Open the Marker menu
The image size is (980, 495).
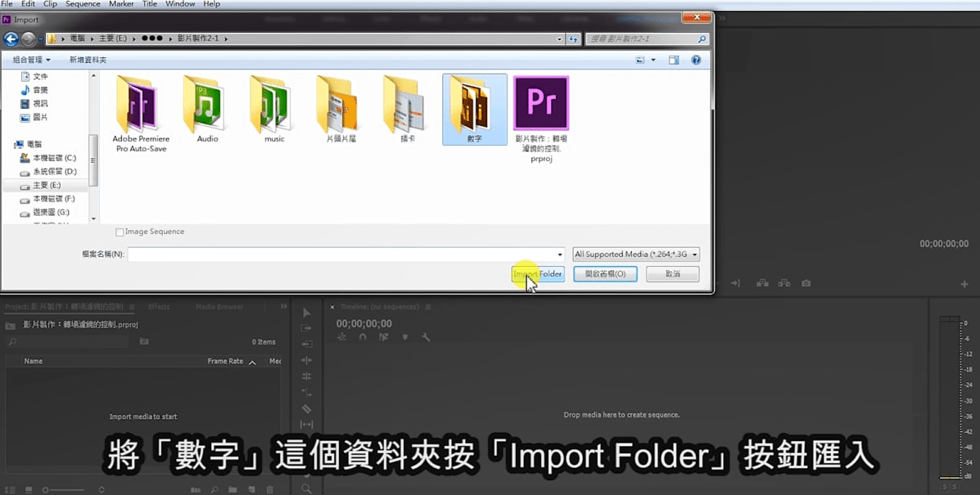tap(120, 4)
